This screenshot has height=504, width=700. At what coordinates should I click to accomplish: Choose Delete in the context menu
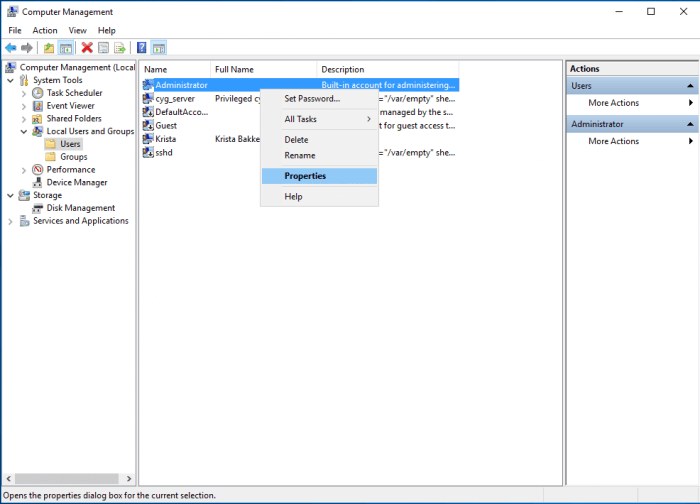pos(320,140)
